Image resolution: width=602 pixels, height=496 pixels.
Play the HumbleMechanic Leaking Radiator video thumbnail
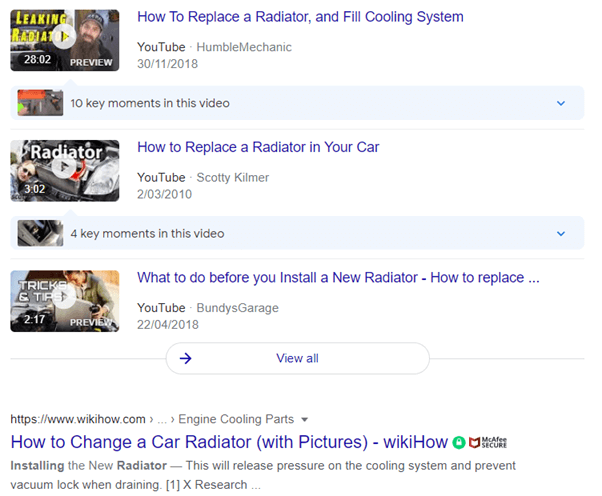(64, 40)
